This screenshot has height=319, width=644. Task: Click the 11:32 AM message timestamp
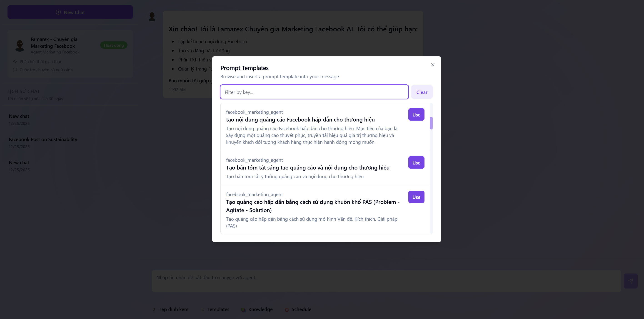click(177, 89)
